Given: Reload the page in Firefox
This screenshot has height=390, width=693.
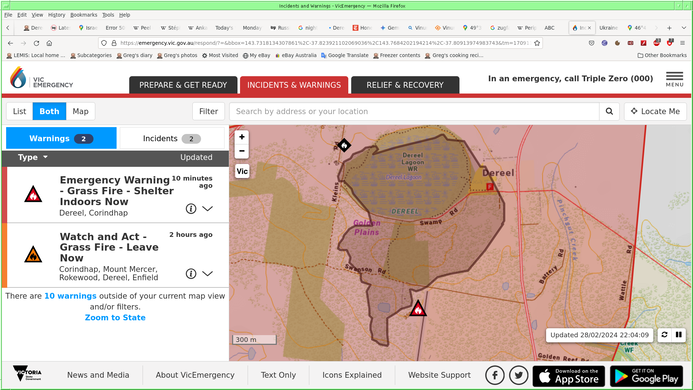Looking at the screenshot, I should 36,43.
